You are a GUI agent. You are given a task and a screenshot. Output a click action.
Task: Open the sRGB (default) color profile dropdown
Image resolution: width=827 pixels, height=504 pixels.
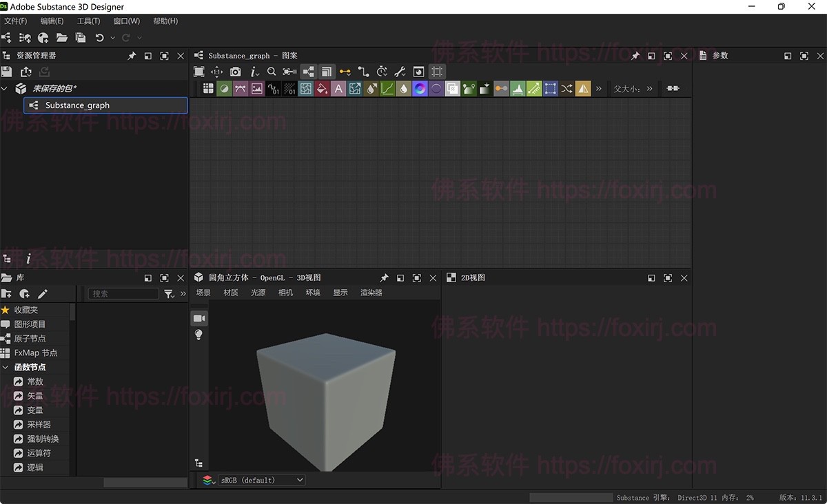(x=262, y=480)
